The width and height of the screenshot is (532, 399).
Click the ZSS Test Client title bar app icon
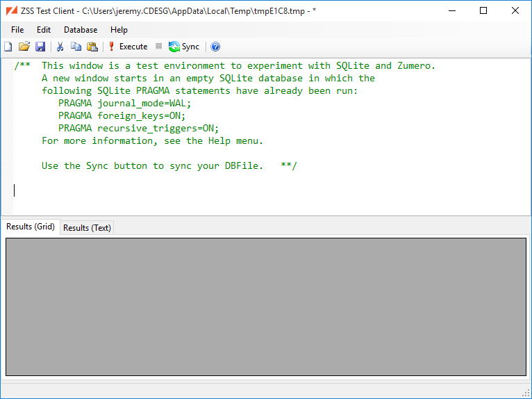(x=12, y=11)
